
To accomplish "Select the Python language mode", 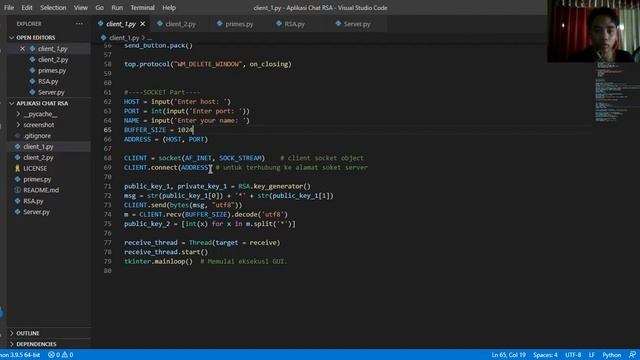I will click(611, 355).
